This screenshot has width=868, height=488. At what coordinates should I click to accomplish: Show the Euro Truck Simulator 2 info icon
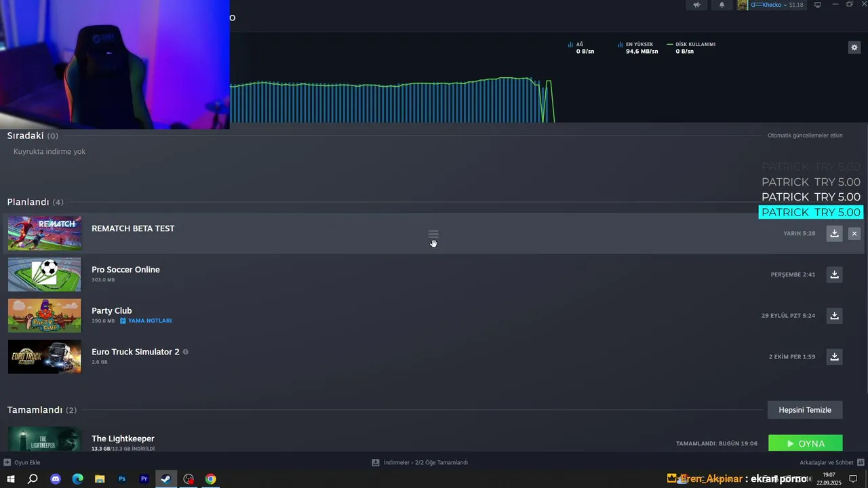pyautogui.click(x=186, y=352)
